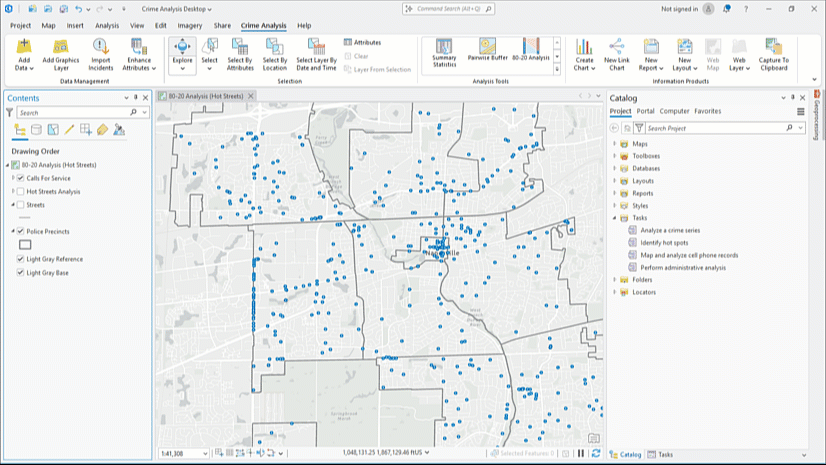Toggle Light Gray Reference layer
826x465 pixels.
[x=21, y=259]
